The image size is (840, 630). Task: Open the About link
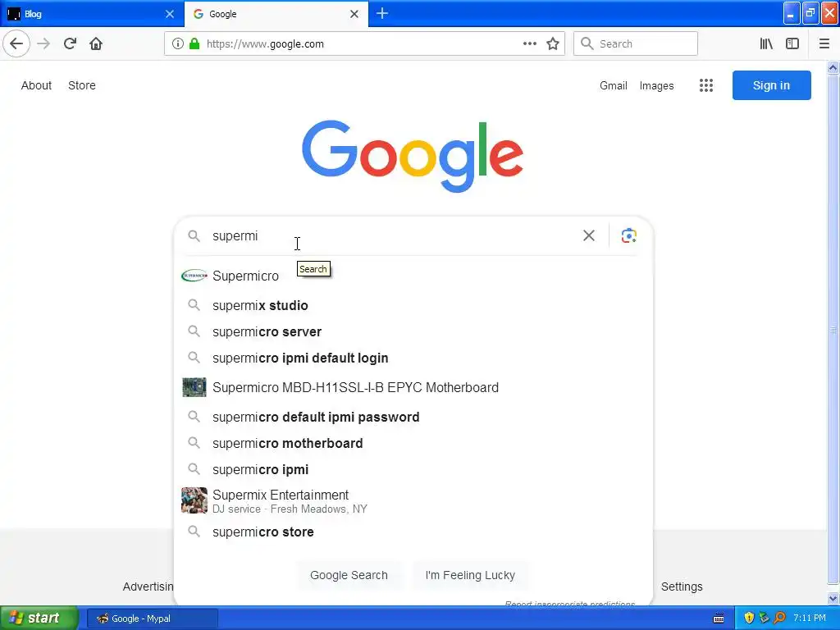(x=36, y=85)
